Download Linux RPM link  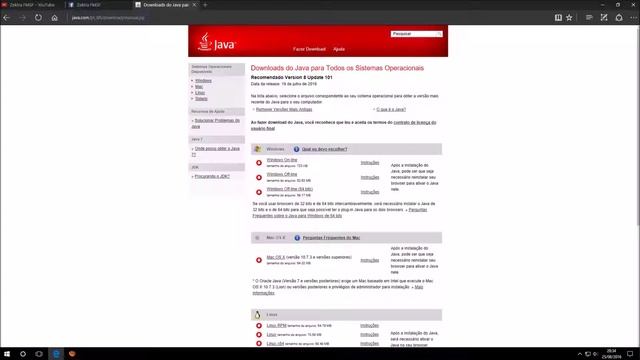[x=276, y=326]
